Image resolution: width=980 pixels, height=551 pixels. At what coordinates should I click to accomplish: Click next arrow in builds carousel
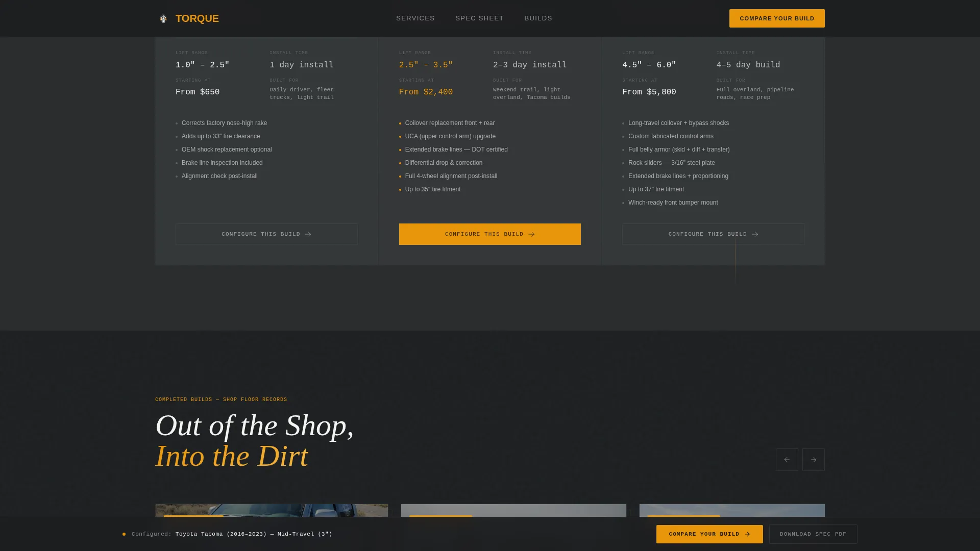point(814,460)
